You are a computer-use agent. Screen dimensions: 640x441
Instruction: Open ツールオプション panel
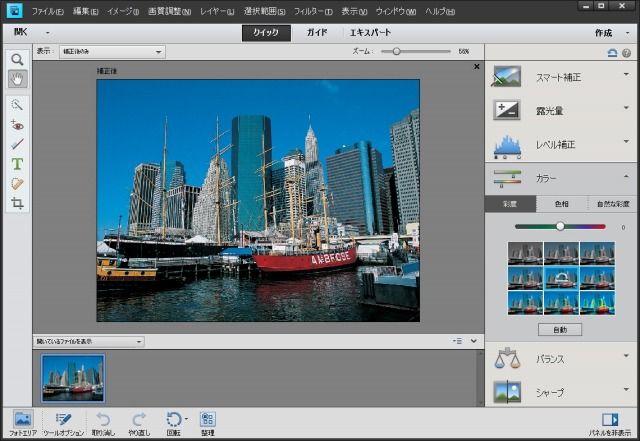pyautogui.click(x=63, y=423)
